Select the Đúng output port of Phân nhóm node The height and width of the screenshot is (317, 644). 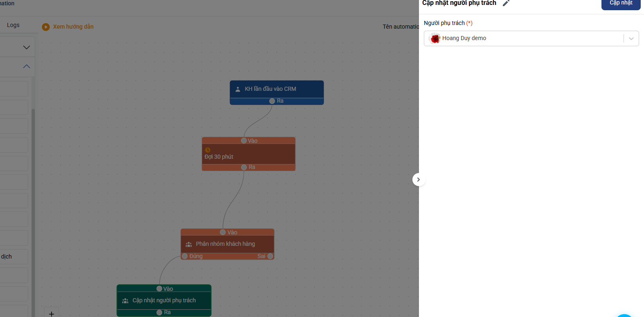[185, 256]
